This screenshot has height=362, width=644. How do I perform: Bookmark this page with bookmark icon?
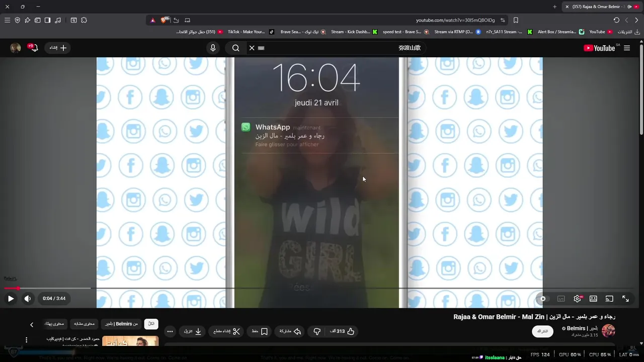(x=516, y=20)
